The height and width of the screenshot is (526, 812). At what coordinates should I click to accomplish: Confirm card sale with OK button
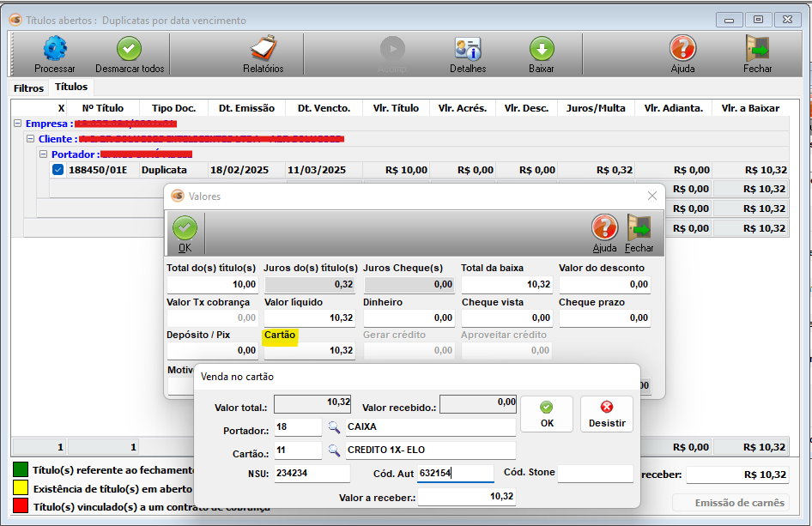click(x=546, y=414)
